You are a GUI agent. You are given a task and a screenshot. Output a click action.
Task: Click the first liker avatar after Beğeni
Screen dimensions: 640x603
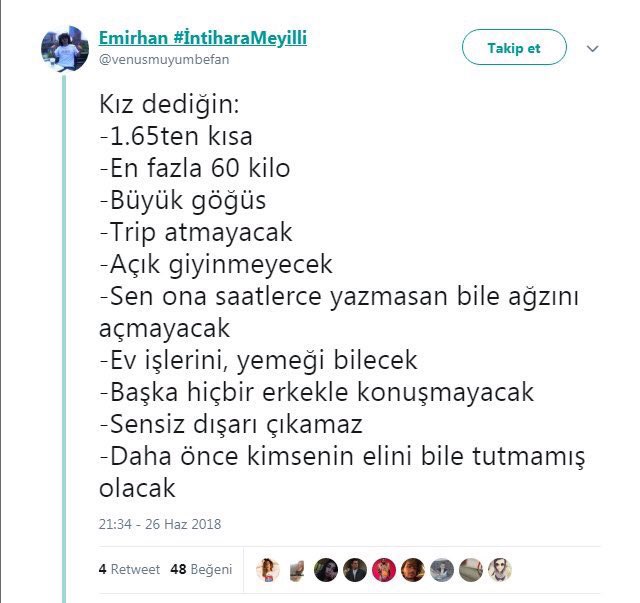coord(268,570)
